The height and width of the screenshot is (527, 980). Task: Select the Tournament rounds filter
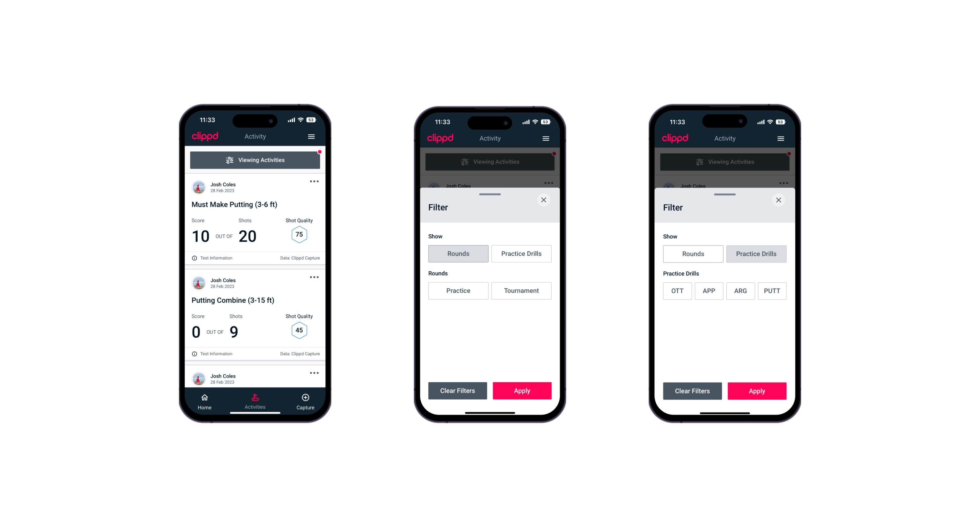point(520,290)
